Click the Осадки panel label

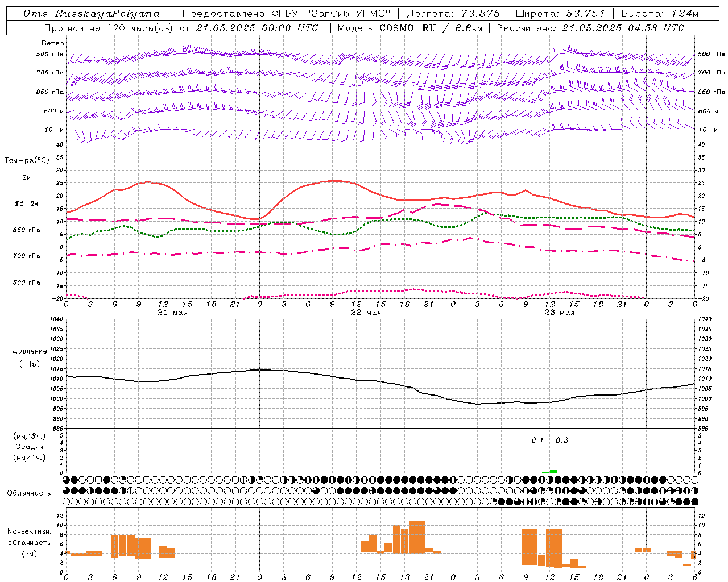[30, 447]
